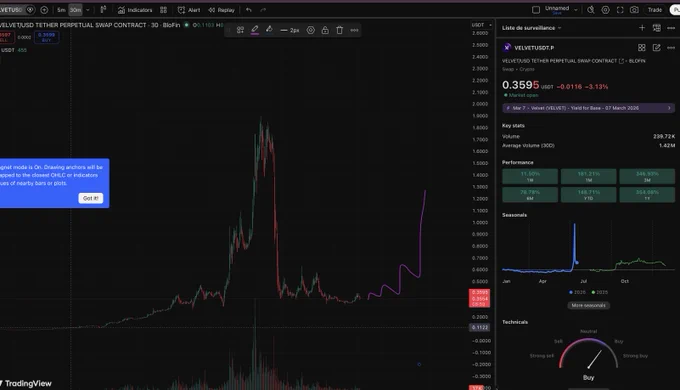Open chart settings gear in top bar
Screen dimensions: 680x390
[605, 10]
